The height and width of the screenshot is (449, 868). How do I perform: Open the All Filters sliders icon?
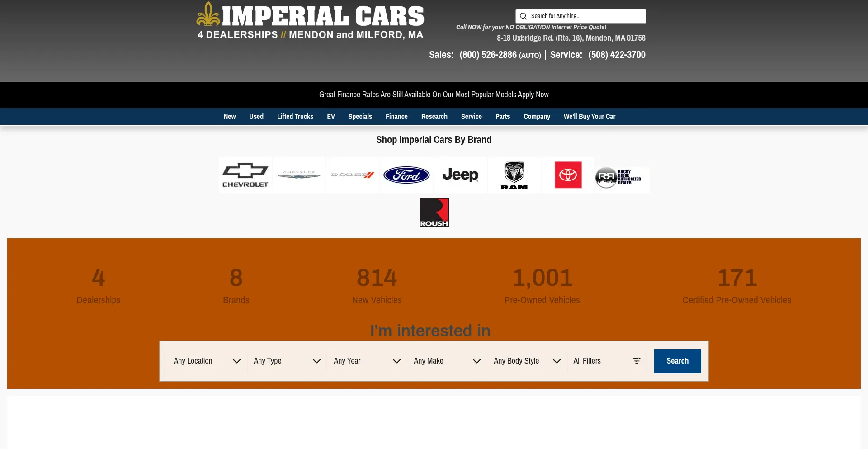click(x=637, y=361)
